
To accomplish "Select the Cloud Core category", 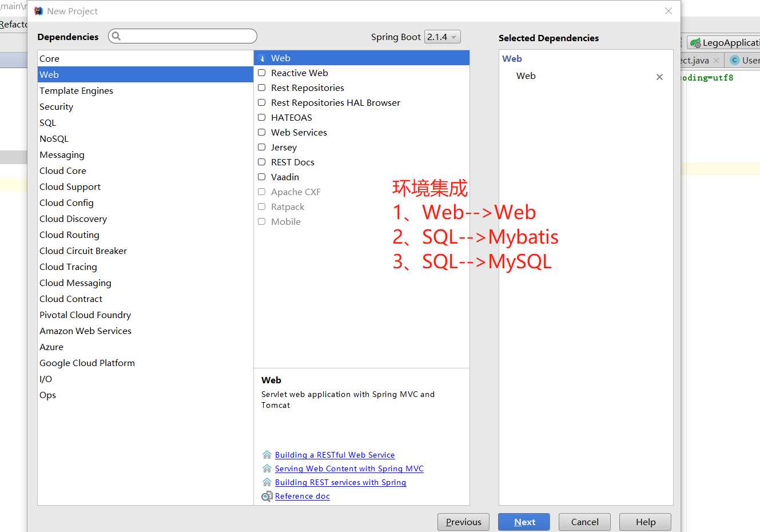I will tap(145, 170).
